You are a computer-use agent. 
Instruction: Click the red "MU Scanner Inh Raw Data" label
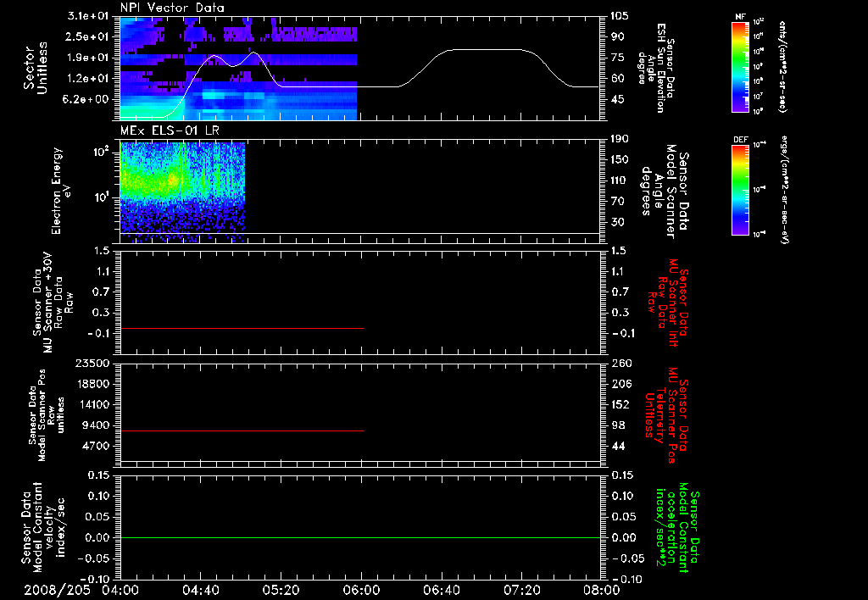pos(666,303)
